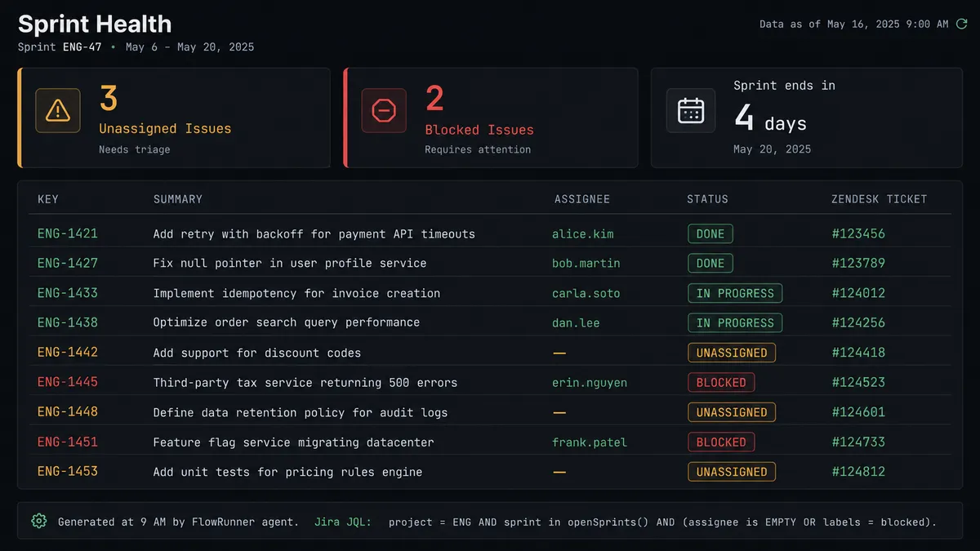Viewport: 980px width, 551px height.
Task: Open issue key ENG-1433
Action: click(68, 293)
